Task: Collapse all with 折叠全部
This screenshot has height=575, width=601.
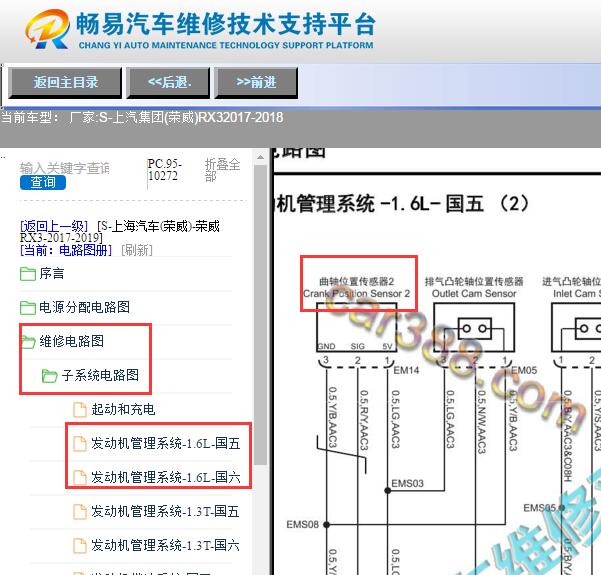Action: pos(222,169)
